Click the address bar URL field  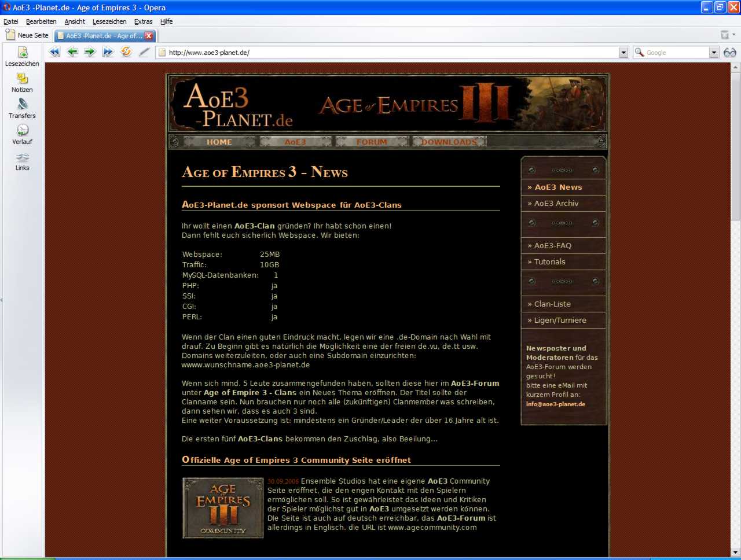click(x=392, y=53)
